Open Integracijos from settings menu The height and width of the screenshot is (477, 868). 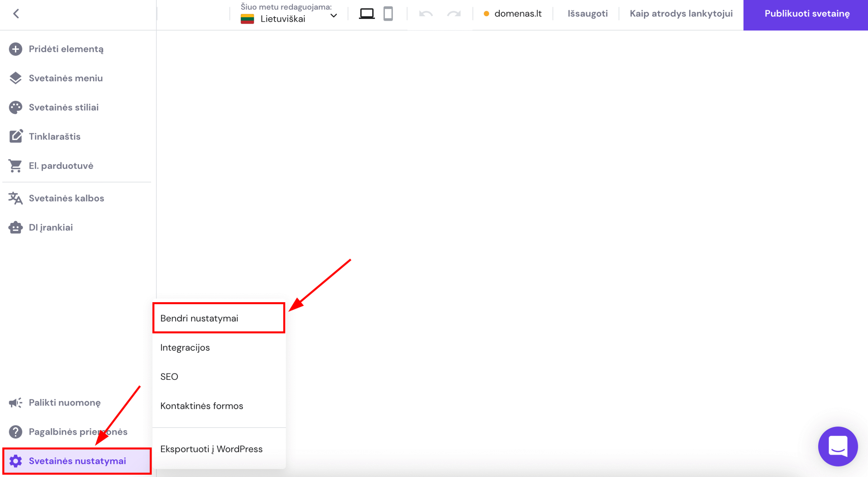[x=185, y=348]
